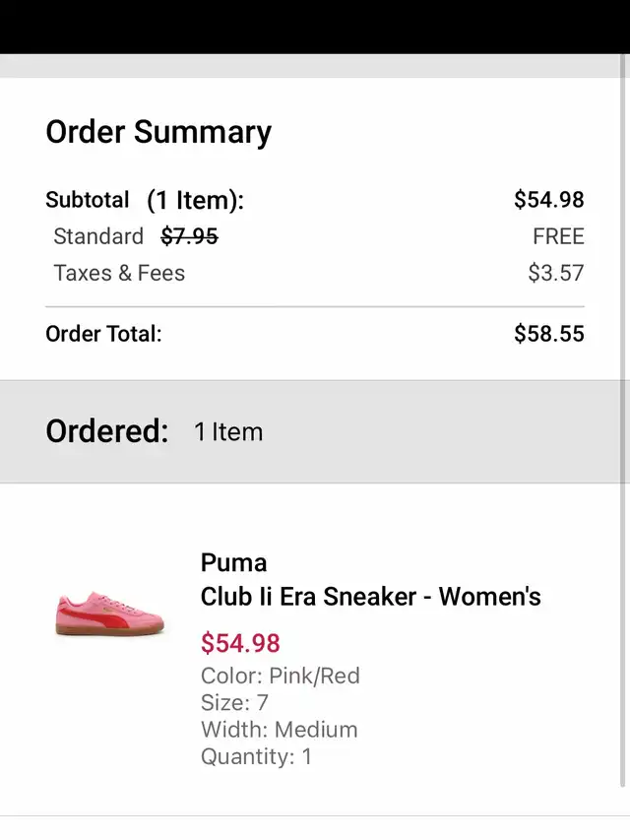
Task: Click the Club Ii Era Sneaker title
Action: 371,596
